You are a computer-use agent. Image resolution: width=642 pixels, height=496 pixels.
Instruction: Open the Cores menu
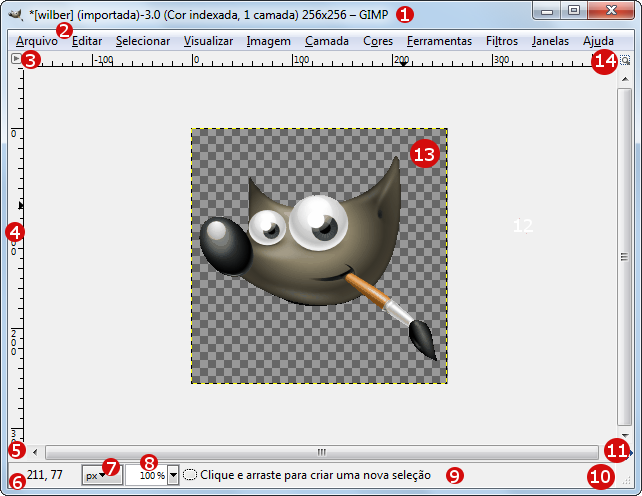pos(378,41)
